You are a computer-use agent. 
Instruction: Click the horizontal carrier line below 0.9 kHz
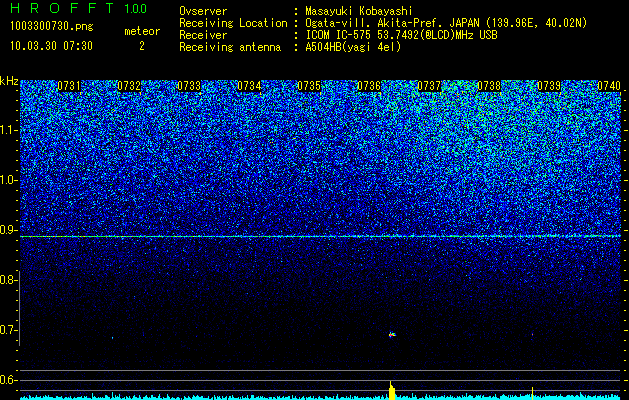(x=320, y=236)
